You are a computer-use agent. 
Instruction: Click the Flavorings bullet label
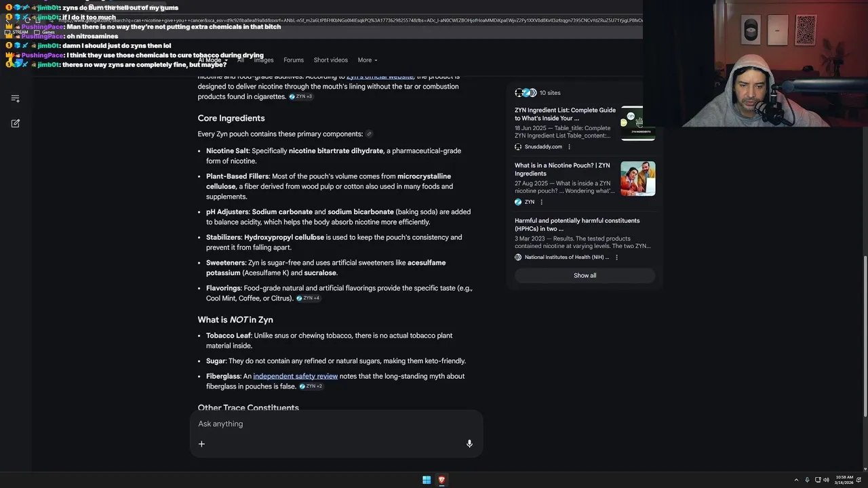(223, 288)
